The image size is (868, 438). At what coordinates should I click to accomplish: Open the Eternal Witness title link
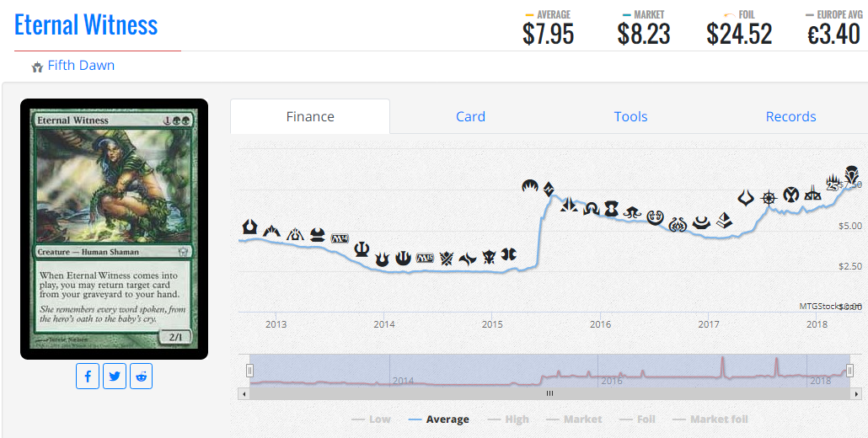86,25
